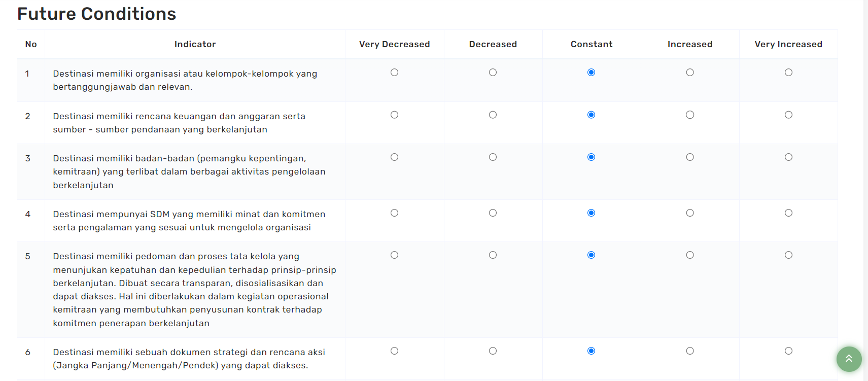Set indicator 3 to Very Increased
This screenshot has width=868, height=381.
click(788, 157)
